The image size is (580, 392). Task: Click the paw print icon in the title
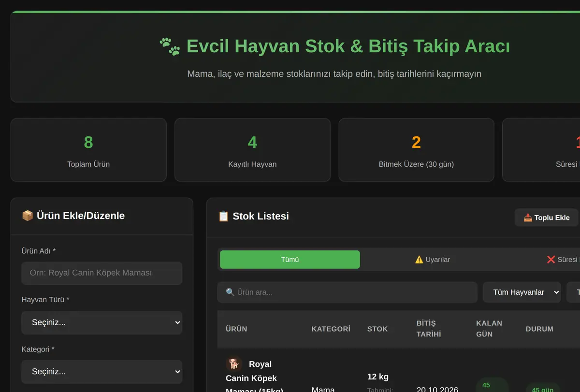(x=170, y=46)
